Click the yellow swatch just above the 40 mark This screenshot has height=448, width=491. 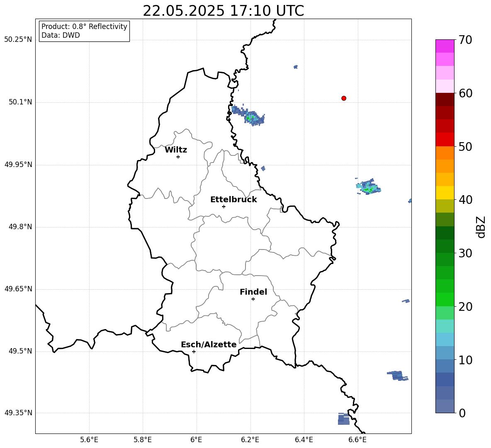click(x=445, y=193)
